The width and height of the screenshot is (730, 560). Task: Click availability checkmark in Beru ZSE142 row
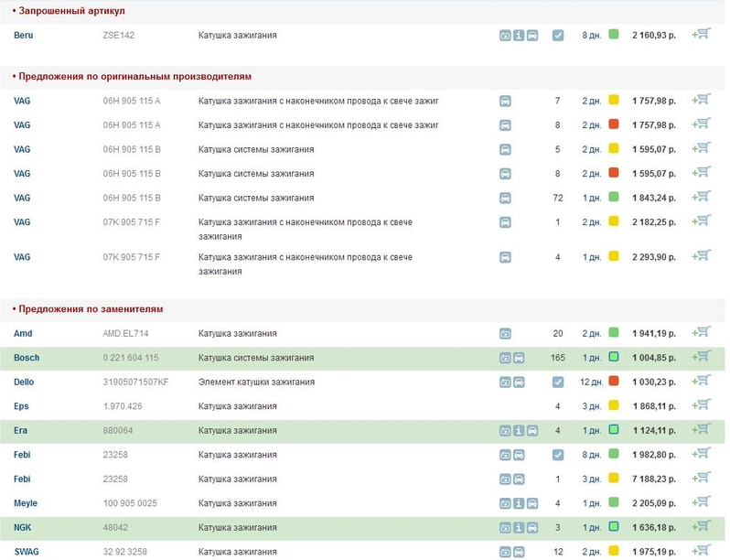[x=558, y=36]
